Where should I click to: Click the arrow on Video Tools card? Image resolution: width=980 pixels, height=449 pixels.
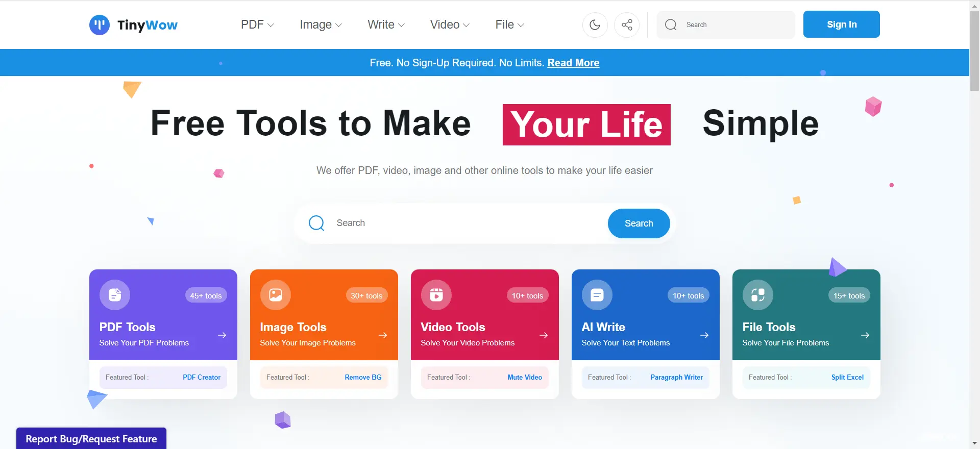click(544, 335)
